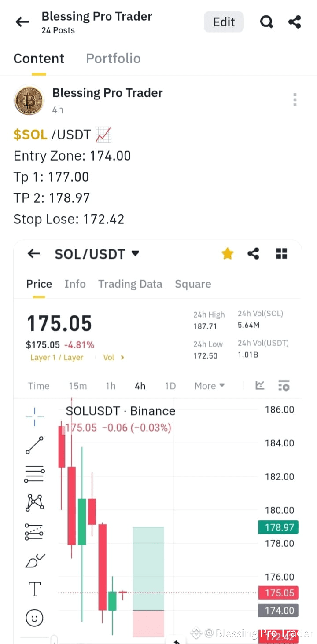Image resolution: width=317 pixels, height=644 pixels.
Task: Select the crosshair cursor tool
Action: [34, 416]
